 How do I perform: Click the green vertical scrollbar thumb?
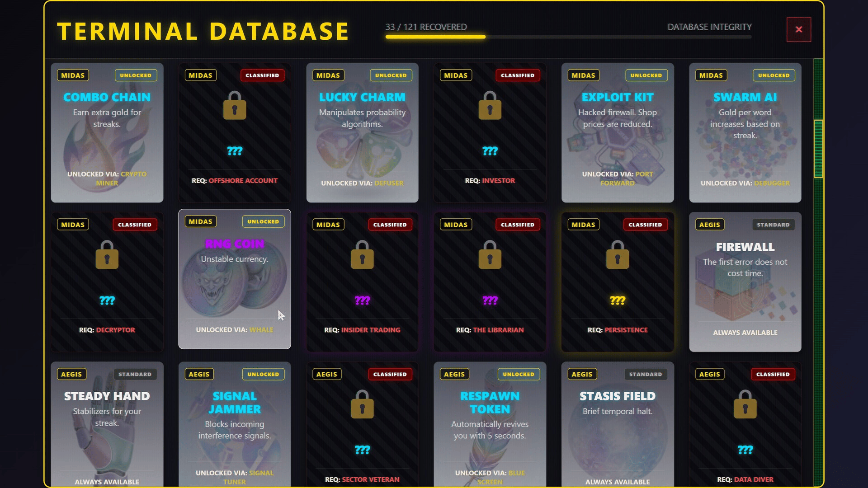(x=818, y=149)
